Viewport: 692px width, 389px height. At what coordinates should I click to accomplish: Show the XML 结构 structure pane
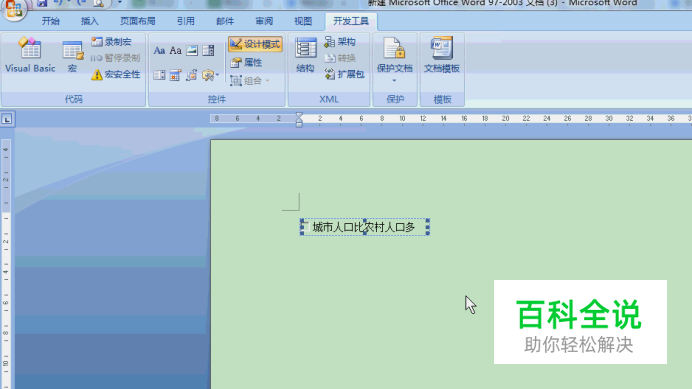[305, 55]
